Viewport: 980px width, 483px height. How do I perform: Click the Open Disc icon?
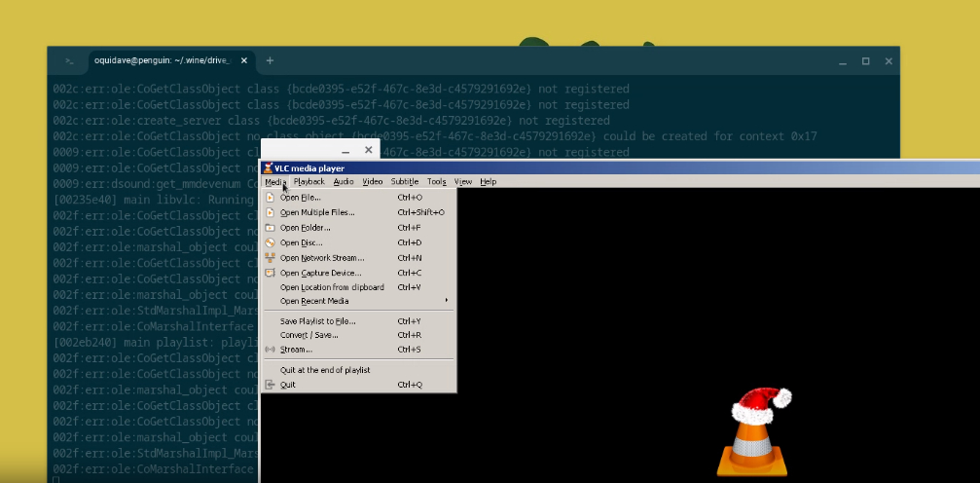(x=270, y=242)
